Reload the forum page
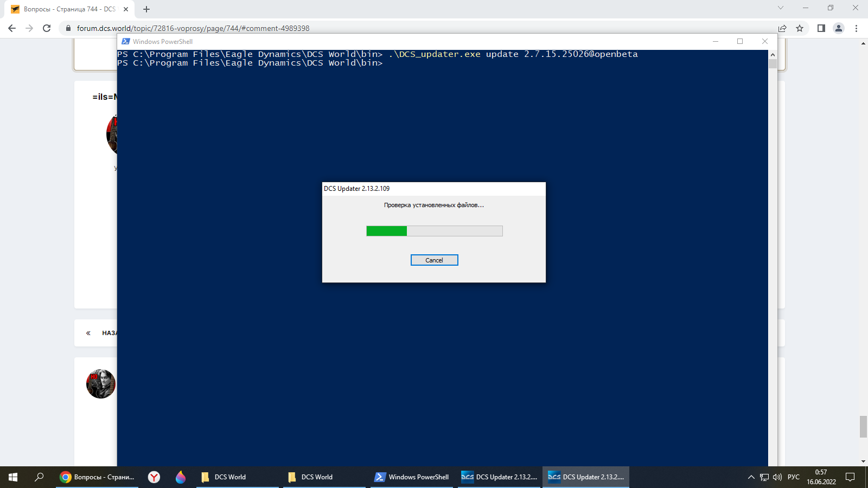This screenshot has width=868, height=488. pos(47,28)
